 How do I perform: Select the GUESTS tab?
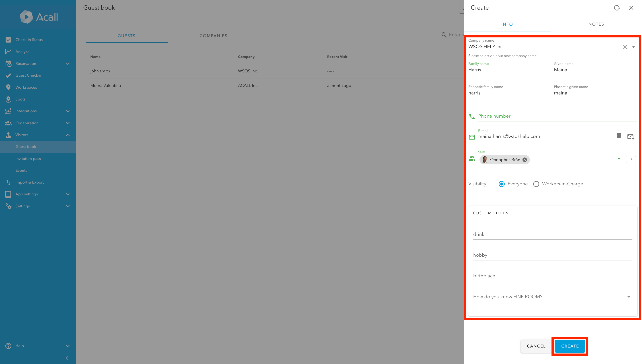click(126, 36)
